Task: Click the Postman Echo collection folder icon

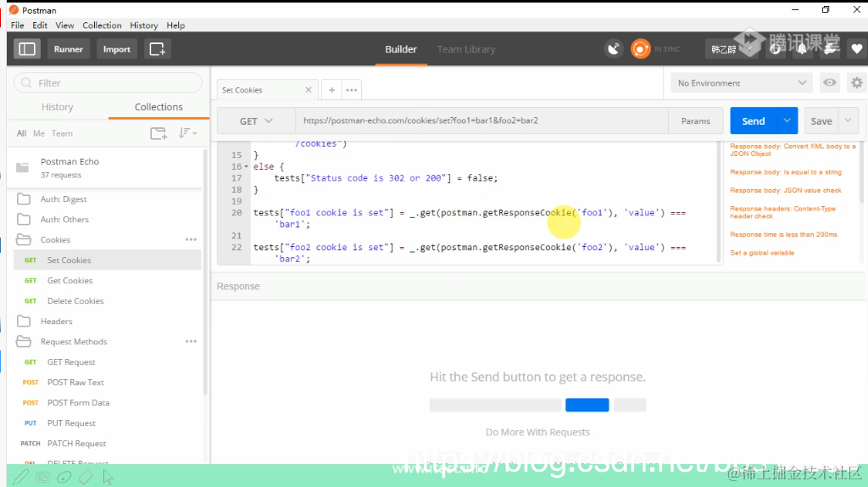Action: click(23, 167)
